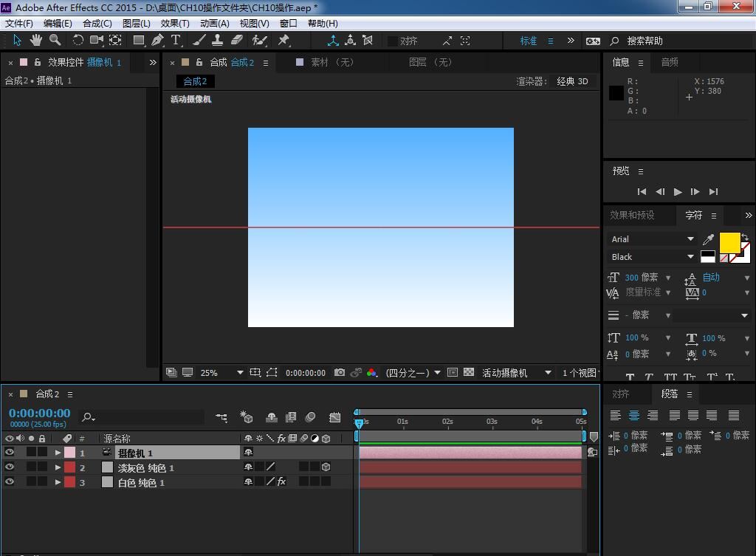This screenshot has width=756, height=556.
Task: Click the eyedropper in the Character panel
Action: coord(709,239)
